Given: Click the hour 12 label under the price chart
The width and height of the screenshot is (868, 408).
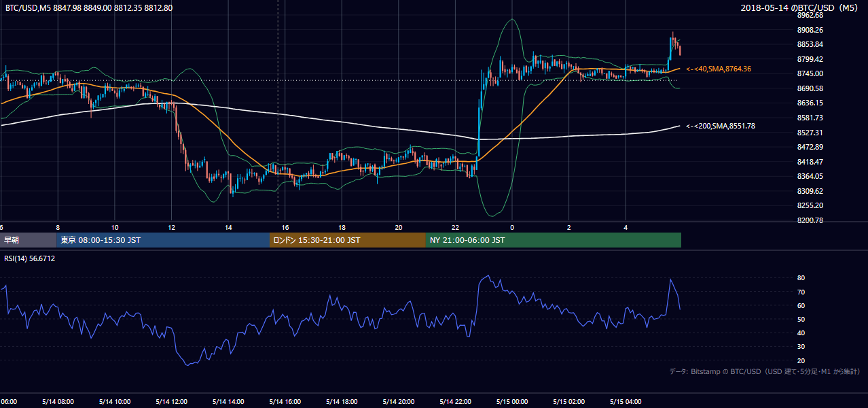Looking at the screenshot, I should 172,228.
